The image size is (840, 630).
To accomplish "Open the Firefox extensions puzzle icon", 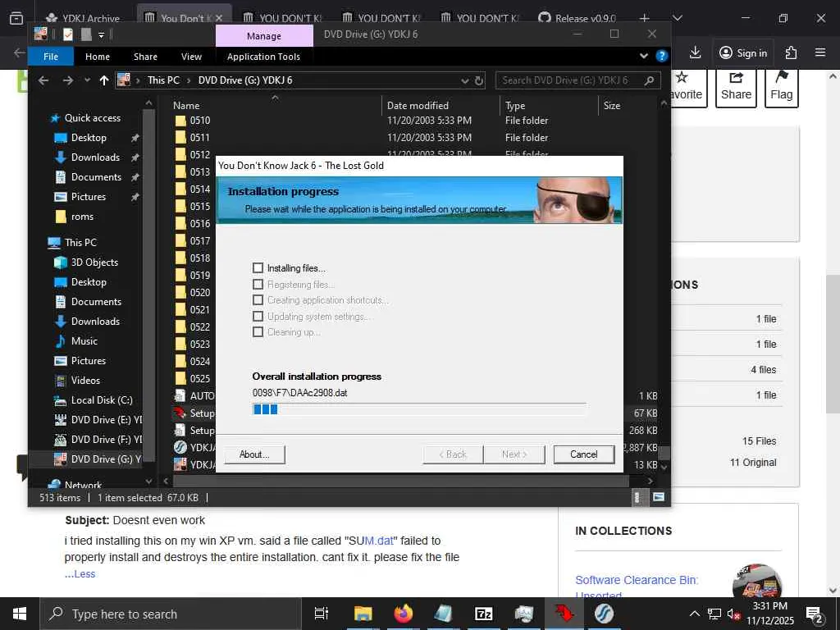I will [791, 52].
